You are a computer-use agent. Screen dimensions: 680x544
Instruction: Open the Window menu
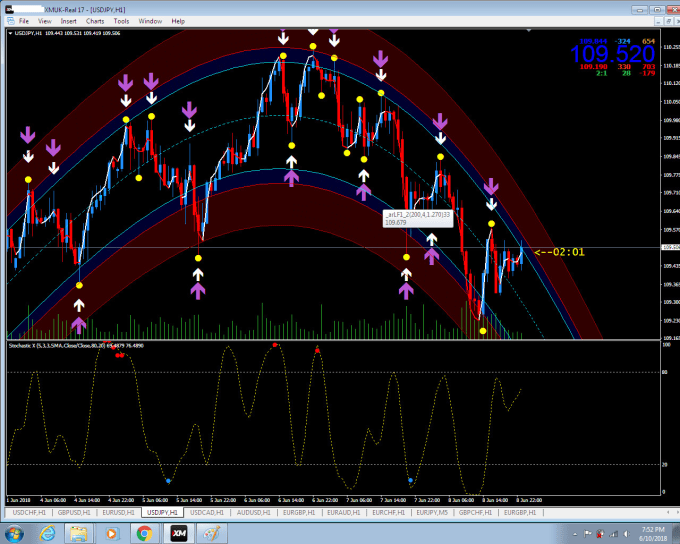point(150,21)
